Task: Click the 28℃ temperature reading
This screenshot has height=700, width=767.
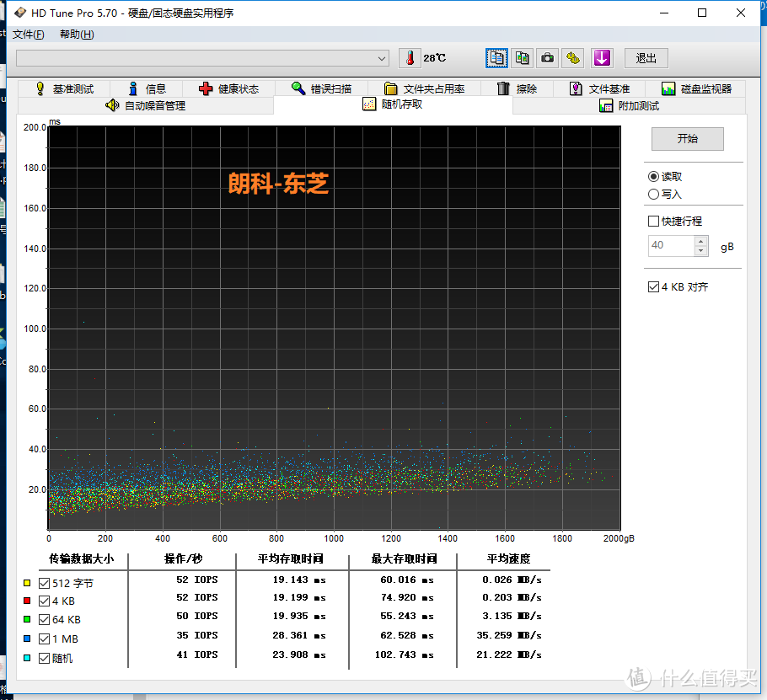Action: (434, 58)
